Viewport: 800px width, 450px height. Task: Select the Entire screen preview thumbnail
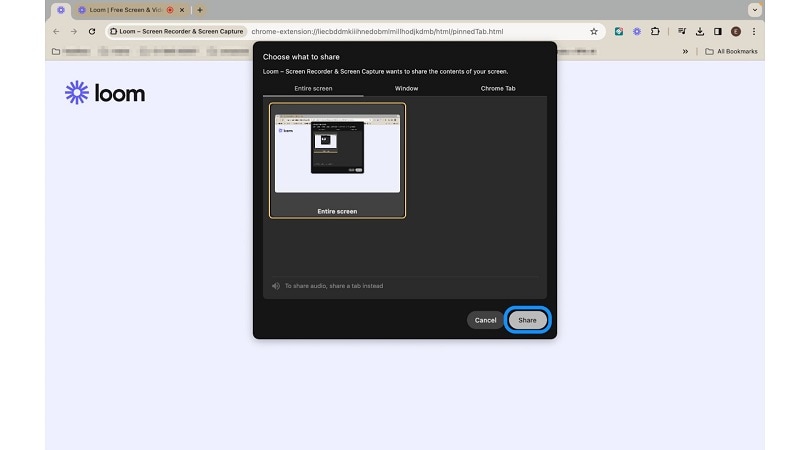337,160
